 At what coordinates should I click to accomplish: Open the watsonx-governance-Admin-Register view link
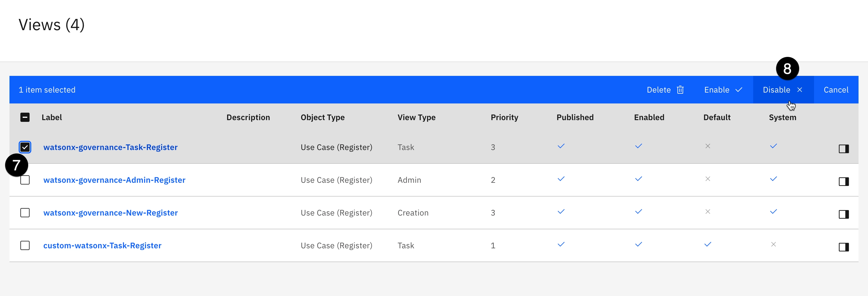click(x=114, y=180)
